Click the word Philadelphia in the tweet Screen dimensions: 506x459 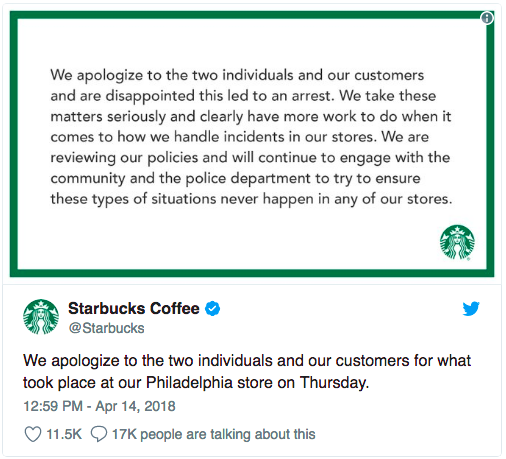point(189,382)
